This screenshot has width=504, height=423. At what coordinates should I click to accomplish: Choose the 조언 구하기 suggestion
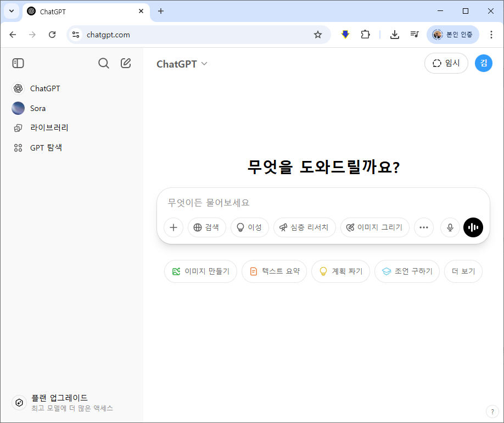(407, 271)
